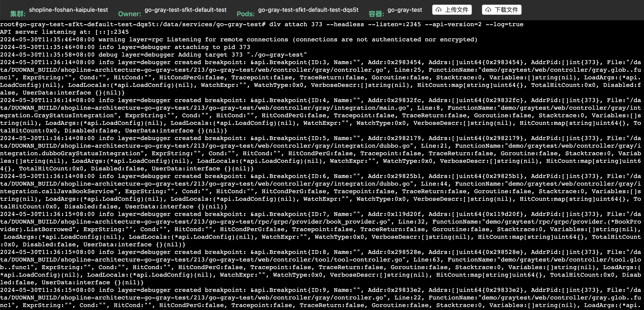Viewport: 644px width, 310px height.
Task: Click the "Line:44" text after dubbo.go
Action: (x=435, y=184)
